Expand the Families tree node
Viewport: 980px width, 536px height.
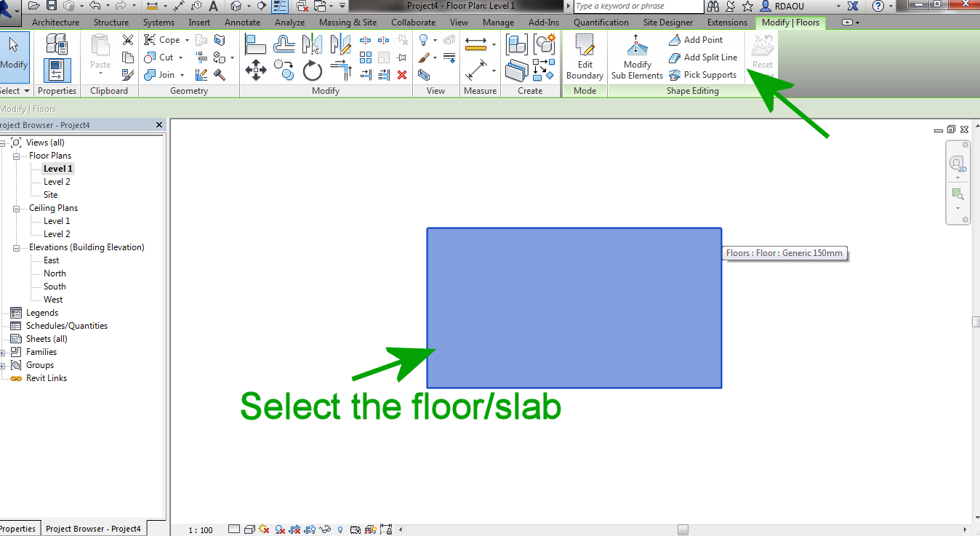point(4,352)
